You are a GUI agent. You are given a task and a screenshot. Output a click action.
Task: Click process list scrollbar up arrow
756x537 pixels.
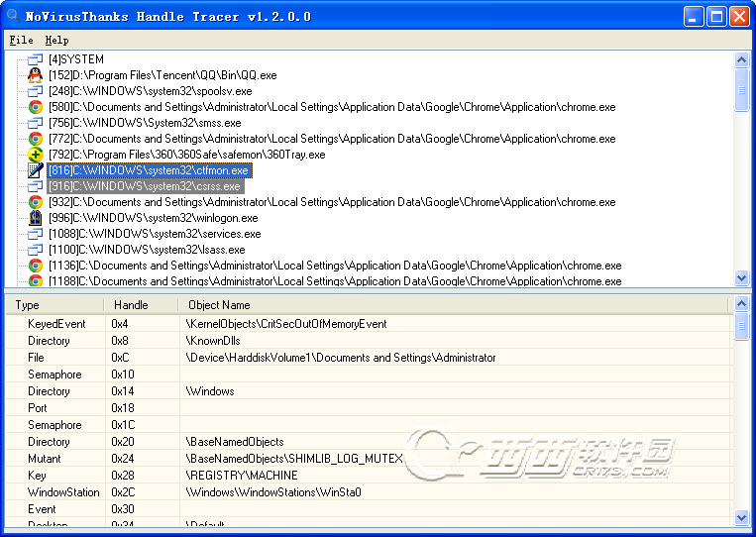tap(741, 59)
